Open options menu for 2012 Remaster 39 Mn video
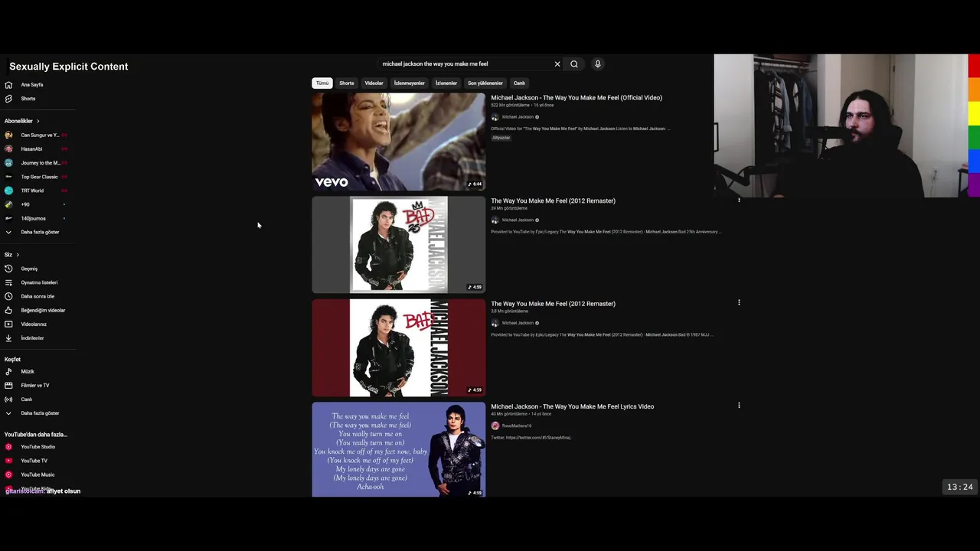The image size is (980, 551). coord(739,200)
